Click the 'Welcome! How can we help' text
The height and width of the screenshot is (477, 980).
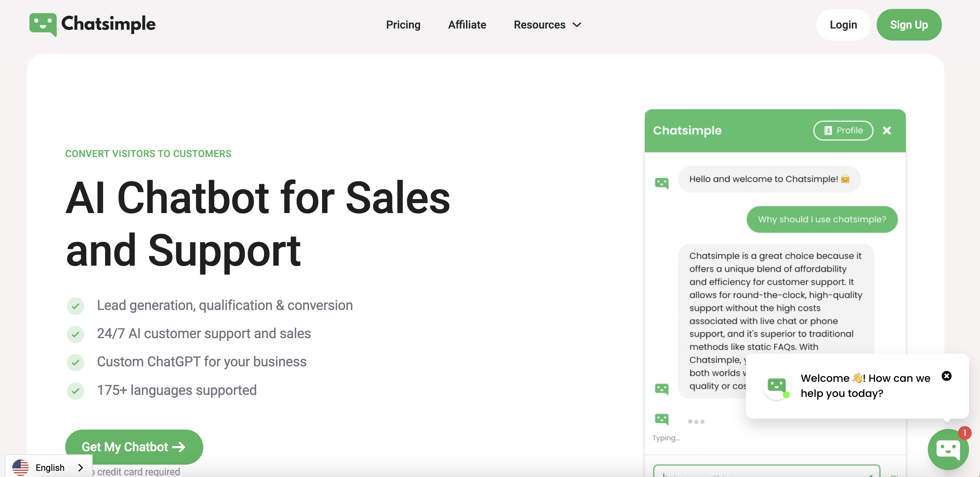tap(865, 385)
